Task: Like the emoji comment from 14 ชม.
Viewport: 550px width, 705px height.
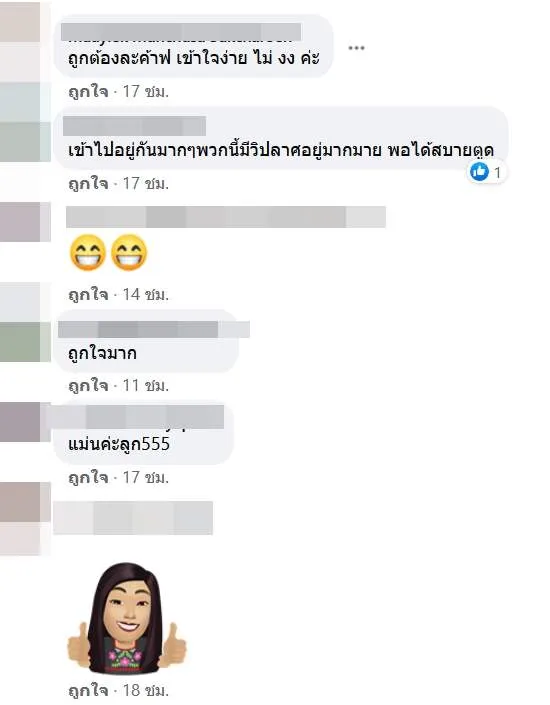Action: pos(88,294)
